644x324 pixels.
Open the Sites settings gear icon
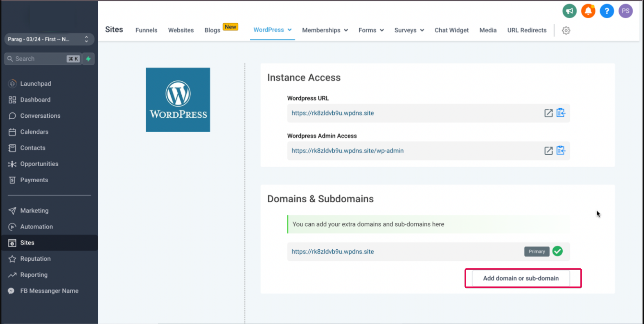click(566, 30)
